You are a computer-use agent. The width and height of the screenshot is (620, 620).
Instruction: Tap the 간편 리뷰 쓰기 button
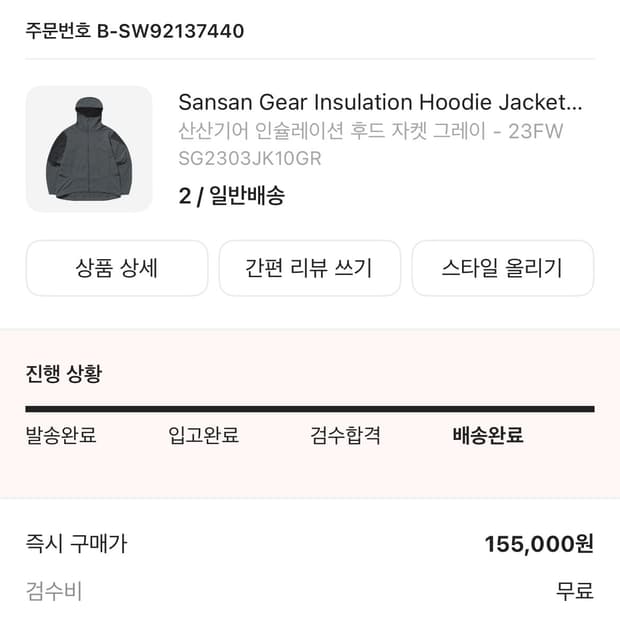[310, 268]
